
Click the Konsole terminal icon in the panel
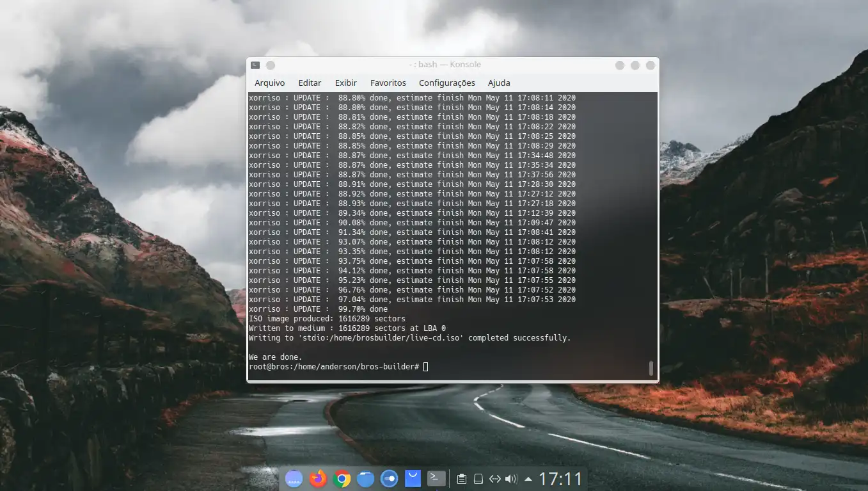click(x=436, y=478)
